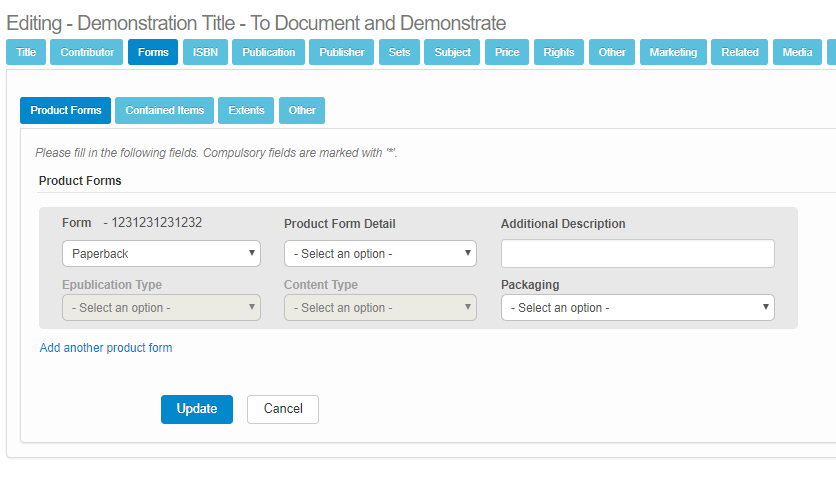This screenshot has width=836, height=484.
Task: Switch to the Subject tab
Action: point(452,52)
